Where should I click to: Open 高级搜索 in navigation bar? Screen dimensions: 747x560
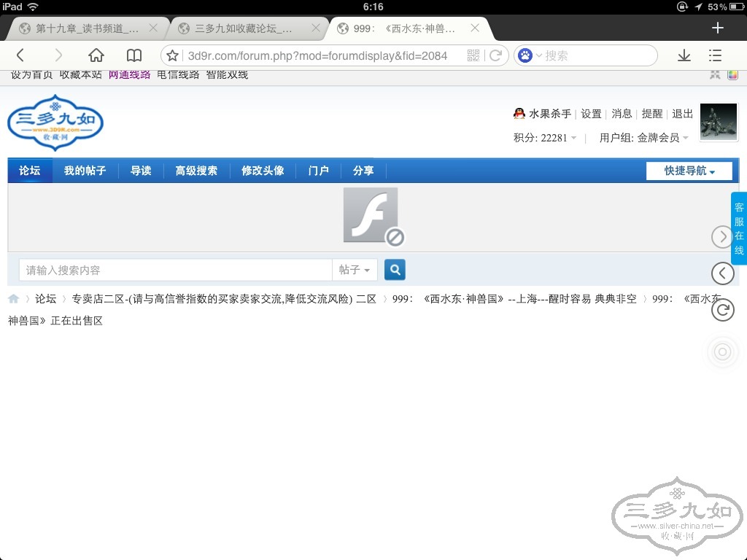196,171
